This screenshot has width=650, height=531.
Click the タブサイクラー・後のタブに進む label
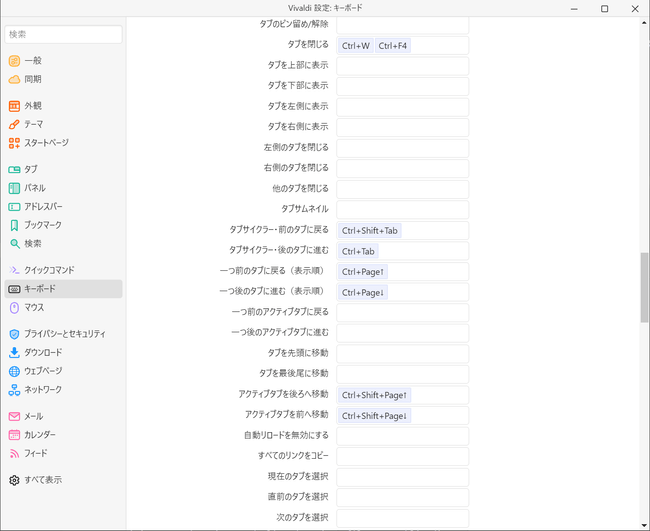pyautogui.click(x=279, y=250)
